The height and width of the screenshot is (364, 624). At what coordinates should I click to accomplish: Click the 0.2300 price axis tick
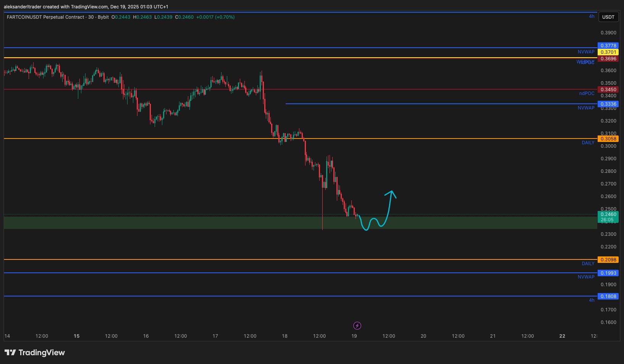pos(608,234)
